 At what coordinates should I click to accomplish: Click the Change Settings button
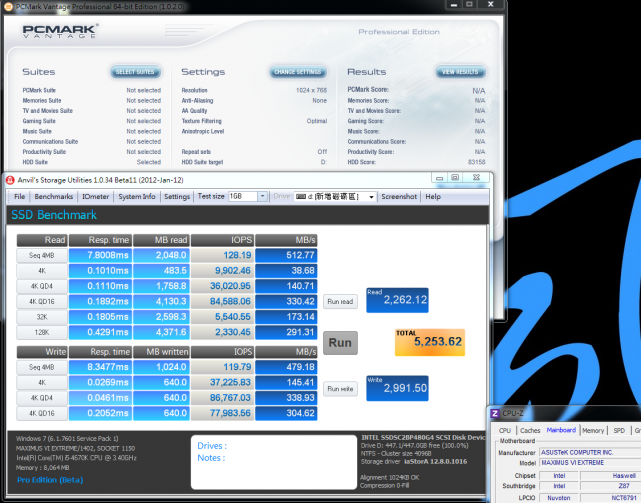point(298,72)
